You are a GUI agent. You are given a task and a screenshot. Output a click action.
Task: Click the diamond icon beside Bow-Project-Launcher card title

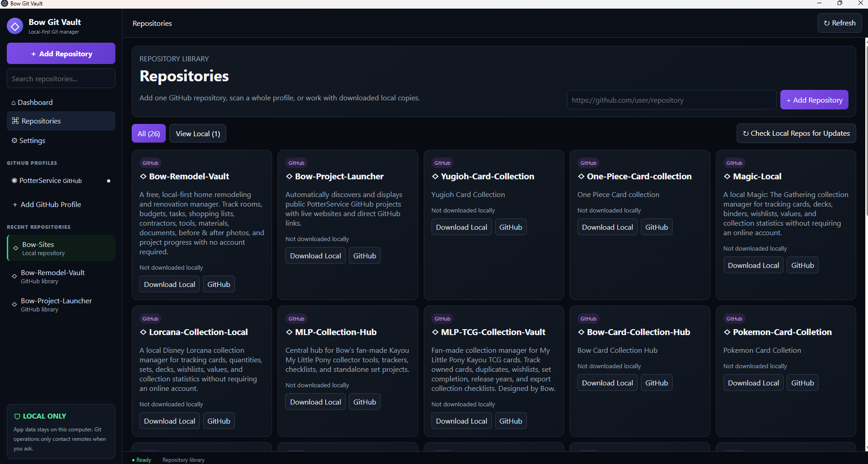pyautogui.click(x=289, y=176)
